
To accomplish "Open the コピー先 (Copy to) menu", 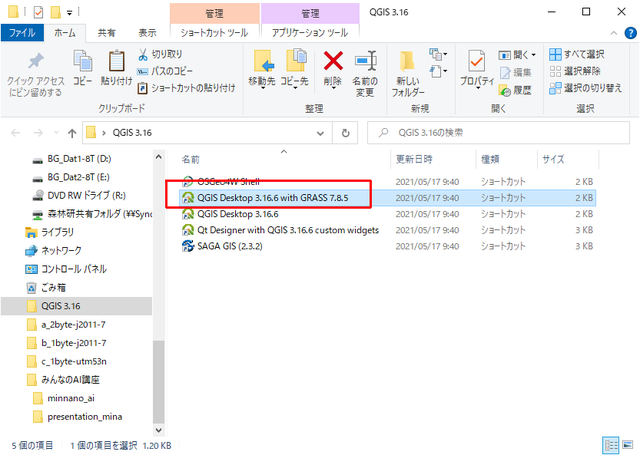I will click(x=295, y=69).
